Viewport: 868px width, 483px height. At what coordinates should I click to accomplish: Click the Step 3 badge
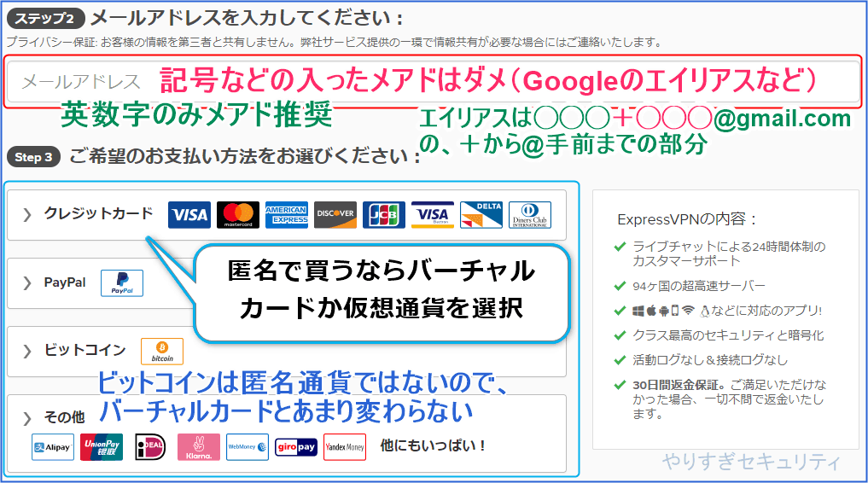tap(33, 157)
